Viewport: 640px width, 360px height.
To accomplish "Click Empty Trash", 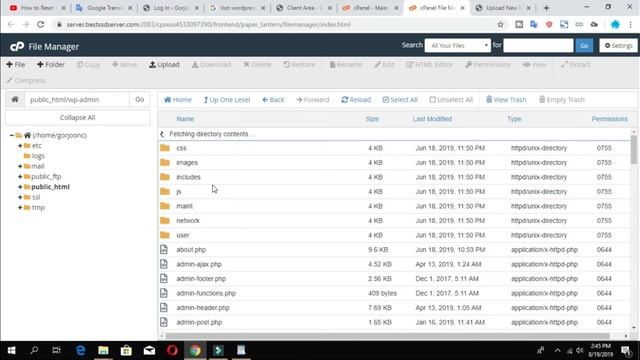I will tap(562, 100).
